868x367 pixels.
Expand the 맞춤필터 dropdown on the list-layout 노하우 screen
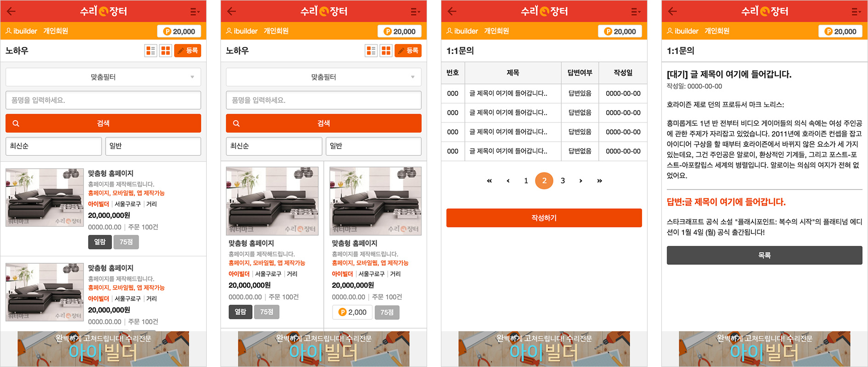click(x=103, y=77)
